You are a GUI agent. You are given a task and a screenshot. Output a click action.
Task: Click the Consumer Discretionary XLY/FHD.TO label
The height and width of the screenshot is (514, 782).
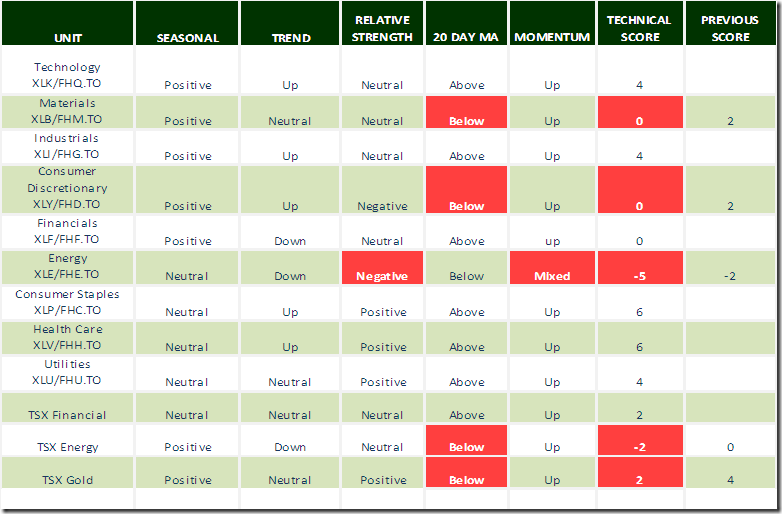[66, 188]
